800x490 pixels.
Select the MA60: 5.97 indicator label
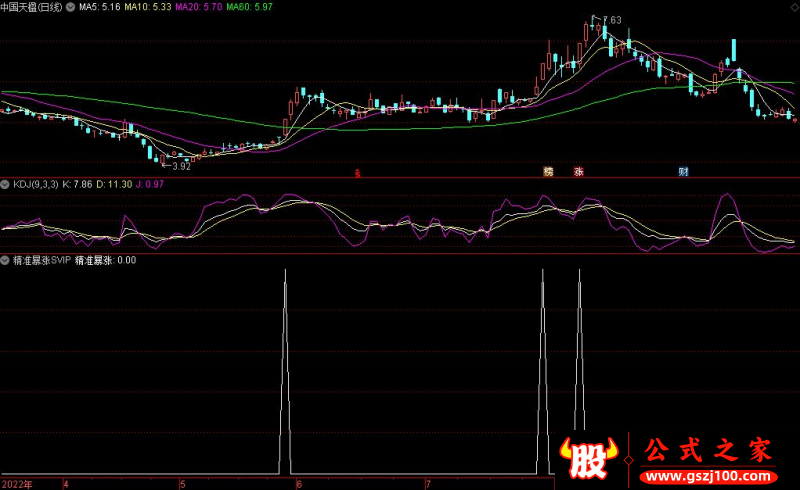point(249,7)
